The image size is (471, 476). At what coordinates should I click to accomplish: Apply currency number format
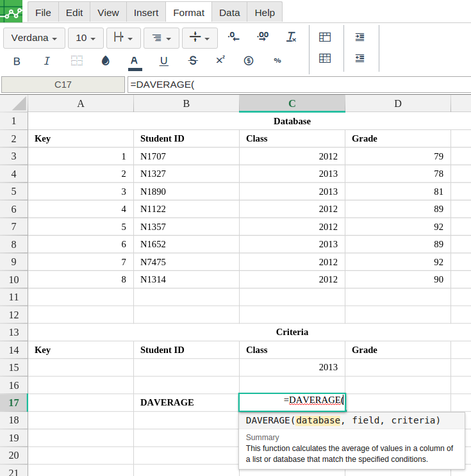[x=249, y=61]
